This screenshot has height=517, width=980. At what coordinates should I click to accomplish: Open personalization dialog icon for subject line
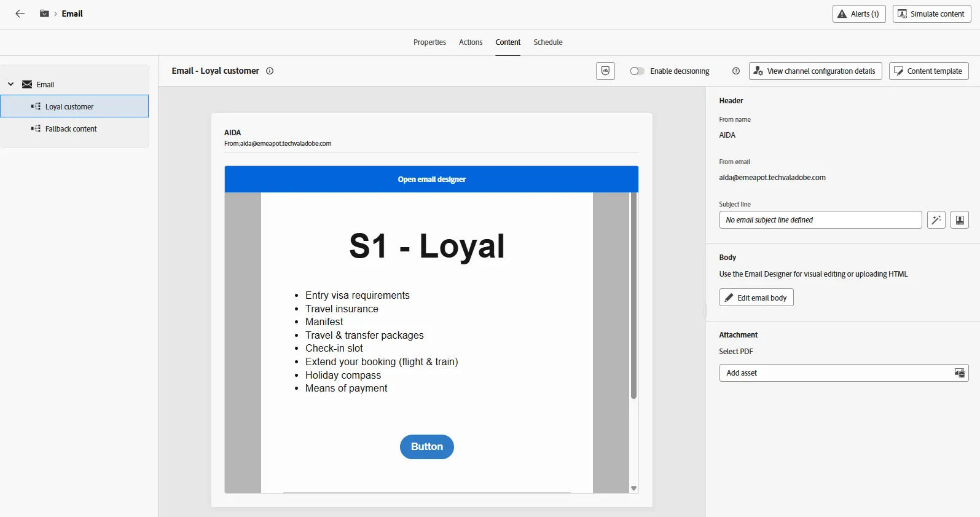pos(960,220)
